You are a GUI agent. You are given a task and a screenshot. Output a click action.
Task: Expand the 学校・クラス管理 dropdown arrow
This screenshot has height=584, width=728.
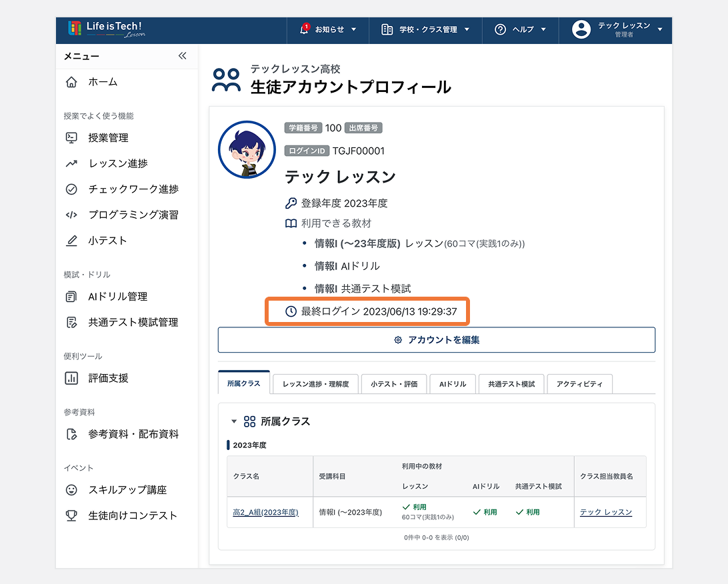pos(467,29)
